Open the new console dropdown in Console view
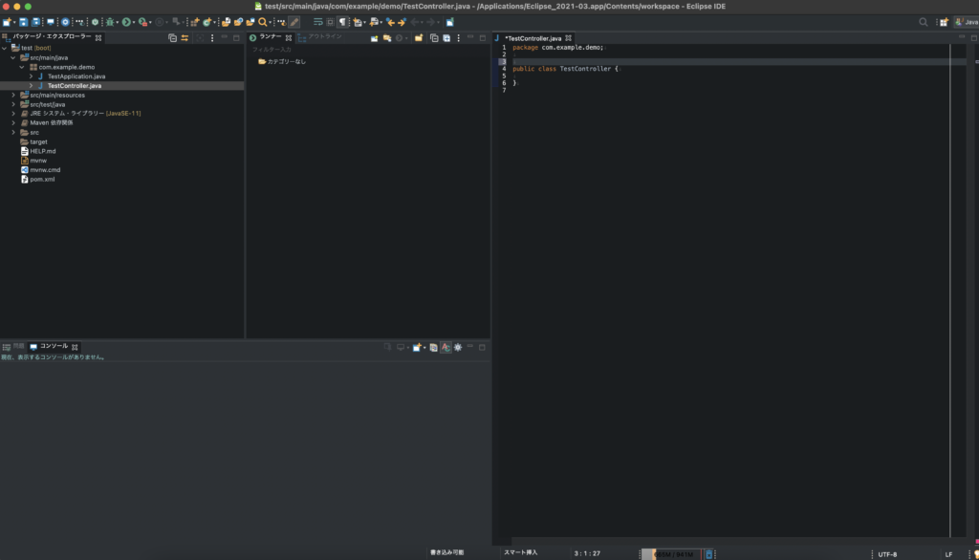The height and width of the screenshot is (560, 979). [x=424, y=348]
